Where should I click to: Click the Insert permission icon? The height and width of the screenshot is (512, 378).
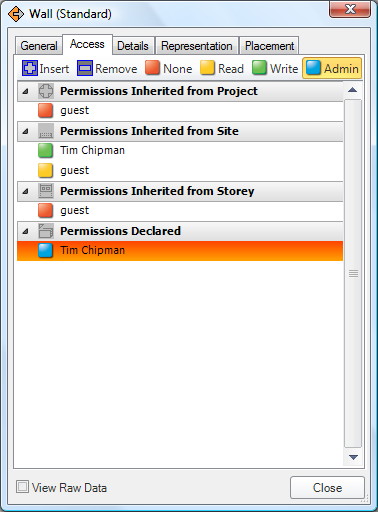pyautogui.click(x=30, y=68)
